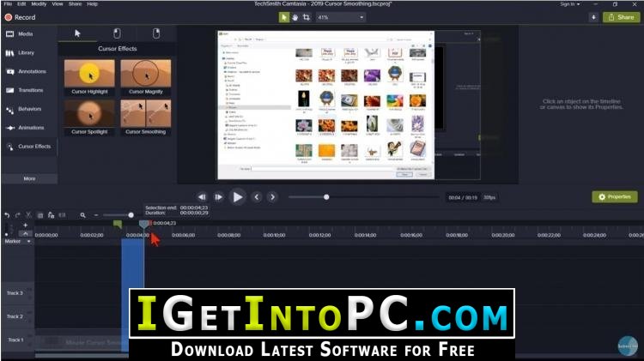Activate the hand pan tool
This screenshot has height=361, width=644.
(295, 17)
